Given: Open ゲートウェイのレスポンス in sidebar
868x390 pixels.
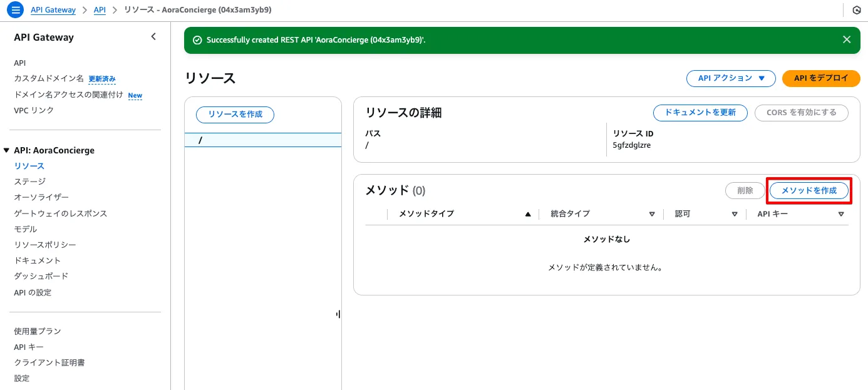Looking at the screenshot, I should [x=61, y=213].
